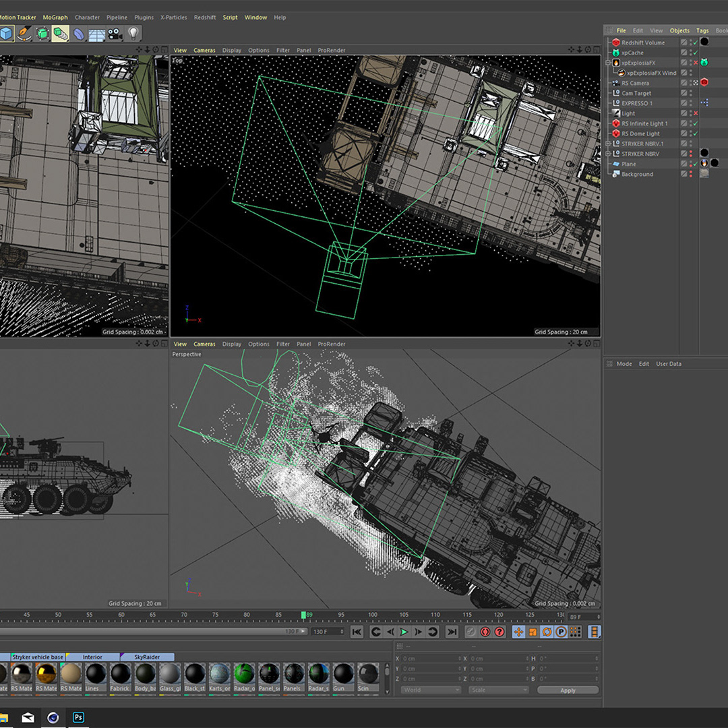Toggle Redshift Volume enable checkmark
The width and height of the screenshot is (728, 728).
point(696,42)
